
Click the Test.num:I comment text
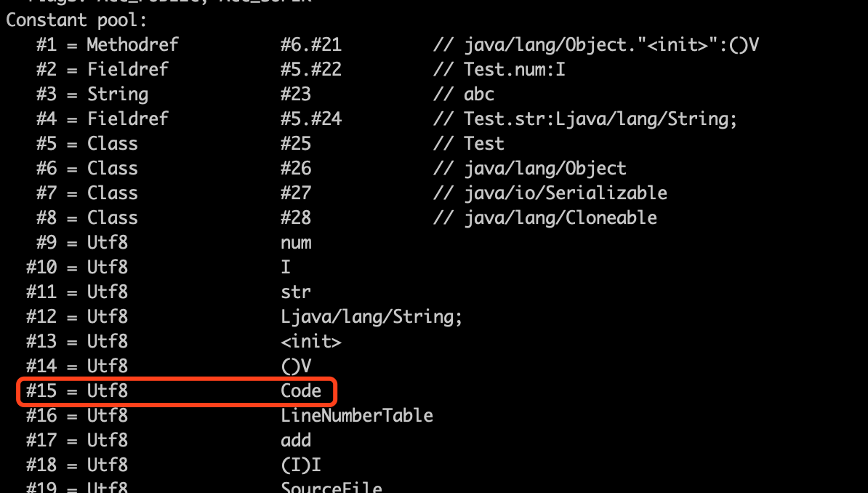[514, 69]
